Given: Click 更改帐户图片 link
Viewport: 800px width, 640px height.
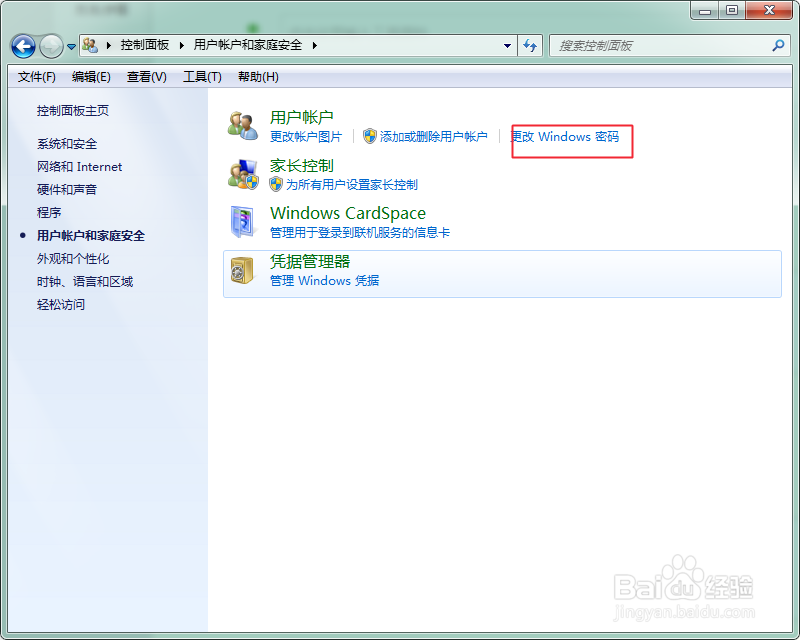Looking at the screenshot, I should point(306,137).
